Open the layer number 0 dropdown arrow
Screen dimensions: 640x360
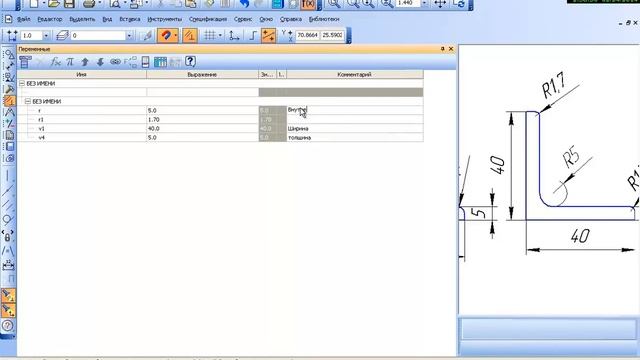coord(129,36)
